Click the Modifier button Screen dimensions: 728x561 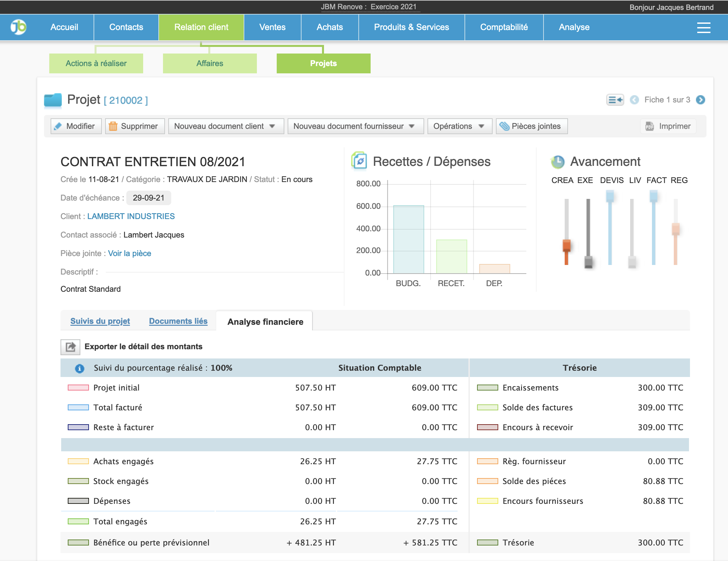click(x=76, y=126)
